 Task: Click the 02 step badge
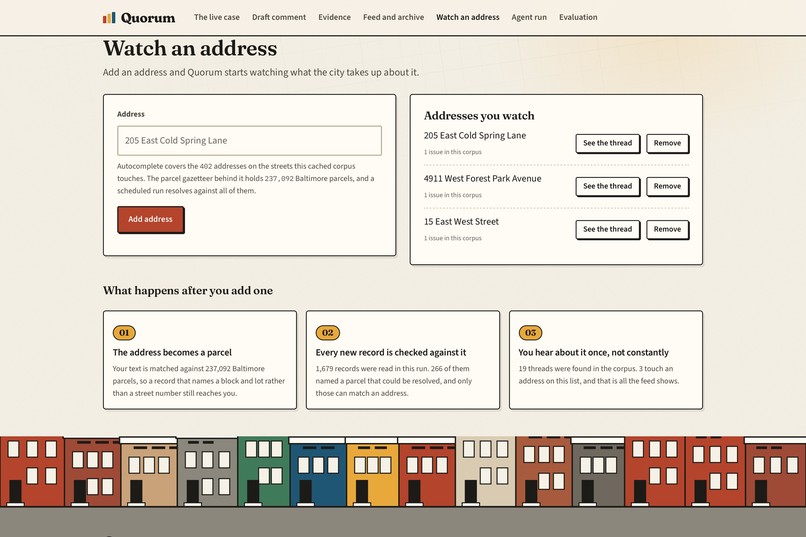pos(327,332)
